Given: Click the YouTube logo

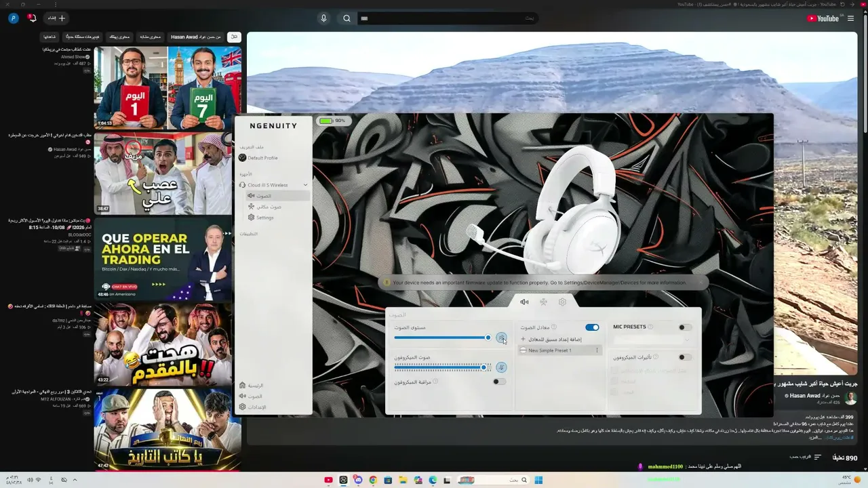Looking at the screenshot, I should 823,18.
